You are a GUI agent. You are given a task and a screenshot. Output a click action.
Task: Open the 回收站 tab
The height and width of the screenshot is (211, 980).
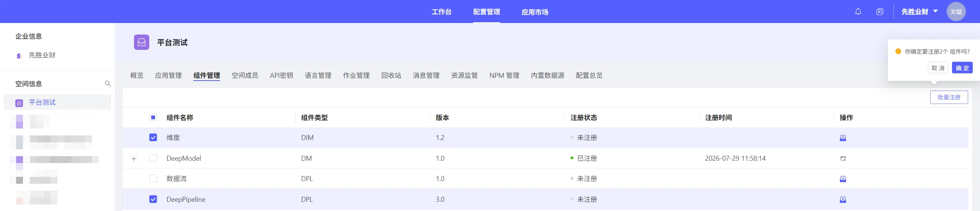[391, 75]
